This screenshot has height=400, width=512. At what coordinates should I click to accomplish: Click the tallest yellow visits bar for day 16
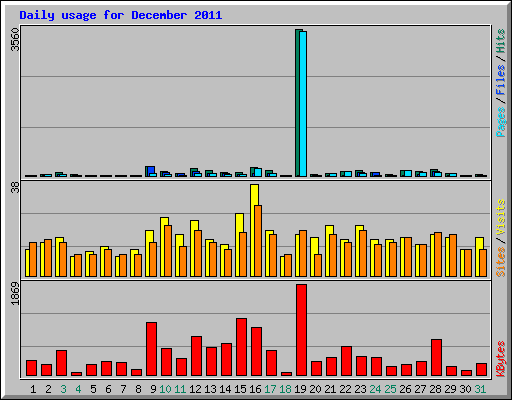click(x=254, y=230)
